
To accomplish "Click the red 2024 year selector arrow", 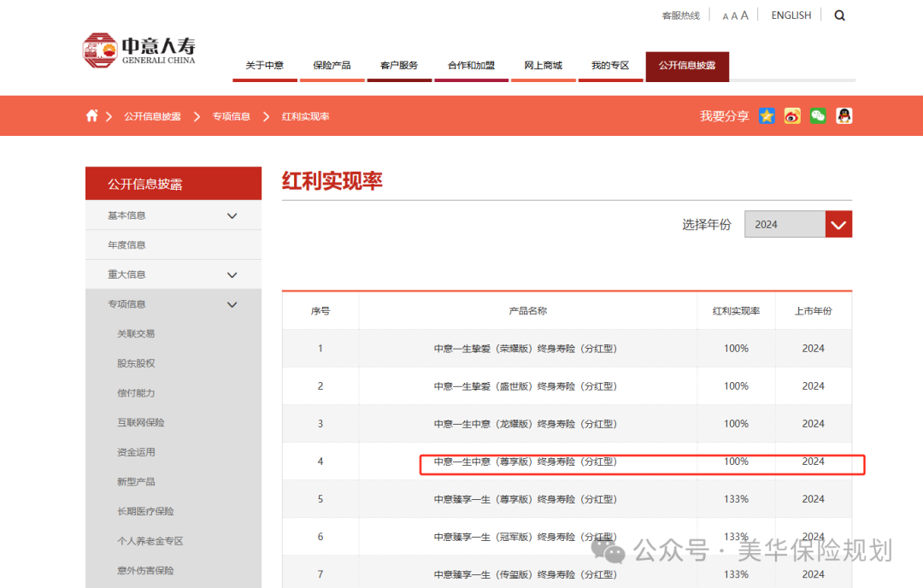I will point(838,224).
